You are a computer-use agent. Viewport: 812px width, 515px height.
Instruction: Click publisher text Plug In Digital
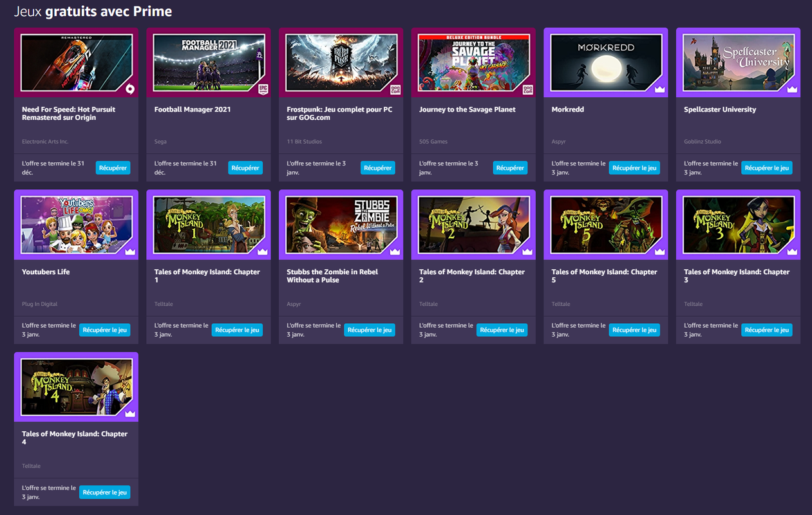pyautogui.click(x=40, y=304)
